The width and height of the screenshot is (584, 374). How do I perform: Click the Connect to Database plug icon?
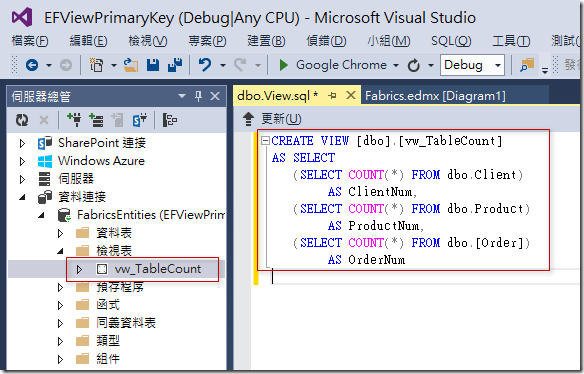[x=74, y=120]
